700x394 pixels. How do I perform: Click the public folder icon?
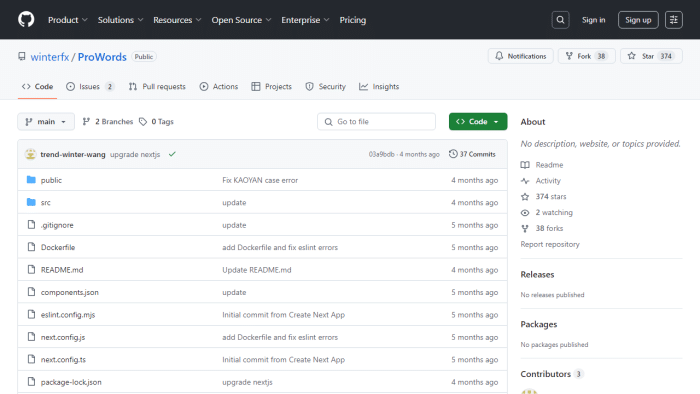click(31, 180)
